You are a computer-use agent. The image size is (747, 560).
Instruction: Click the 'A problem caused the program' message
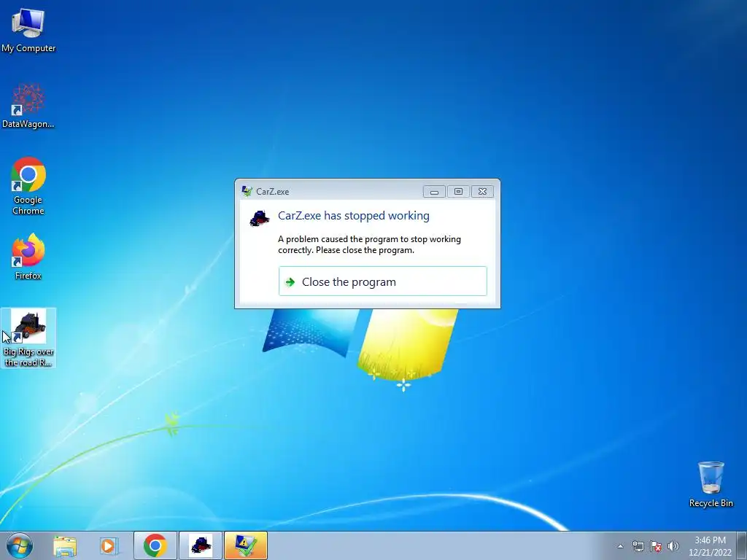coord(369,244)
